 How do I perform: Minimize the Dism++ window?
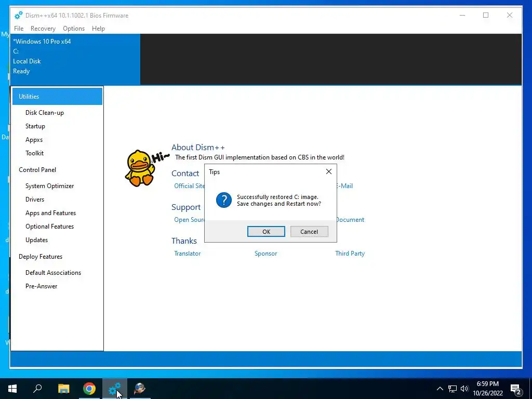click(462, 15)
